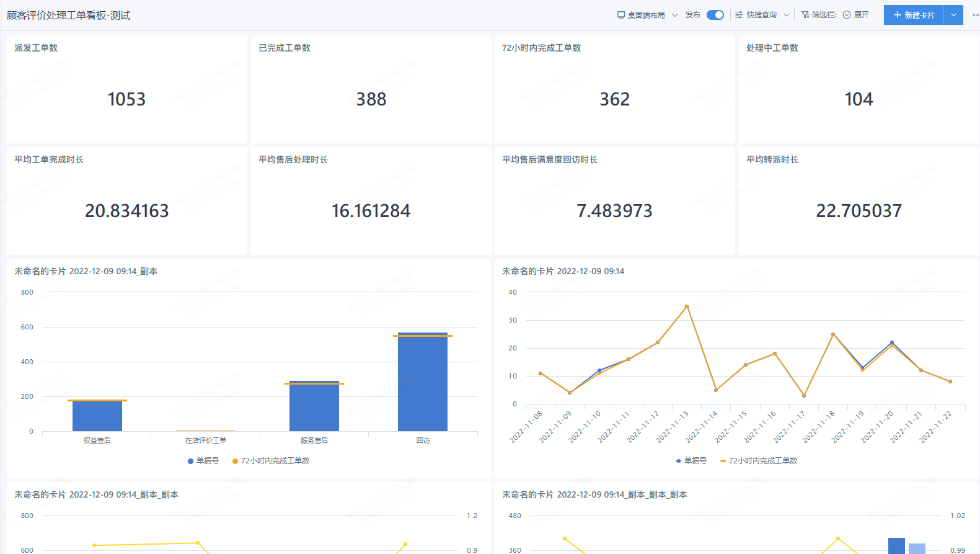Open the dropdown arrow beside 新建卡片
This screenshot has height=554, width=980.
click(953, 15)
